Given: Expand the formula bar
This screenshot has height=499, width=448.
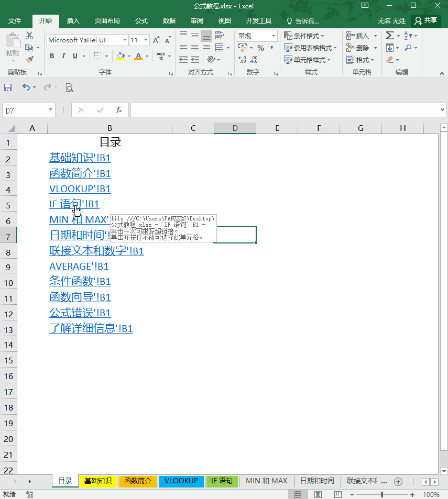Looking at the screenshot, I should point(442,110).
